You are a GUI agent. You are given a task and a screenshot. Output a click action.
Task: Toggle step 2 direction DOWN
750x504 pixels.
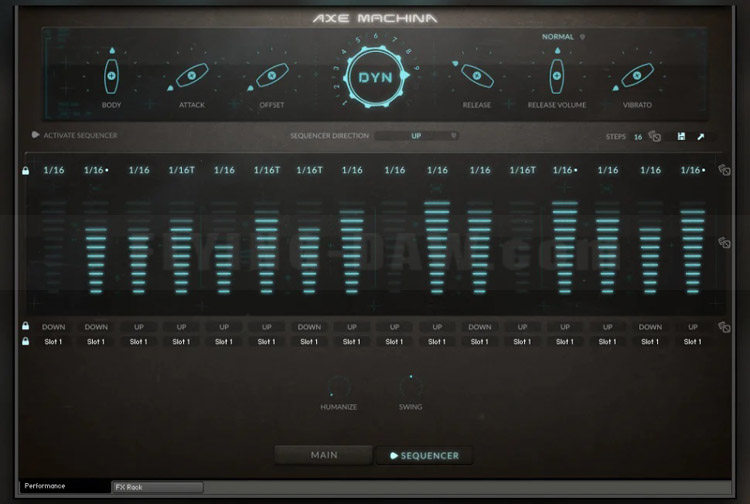click(x=96, y=327)
